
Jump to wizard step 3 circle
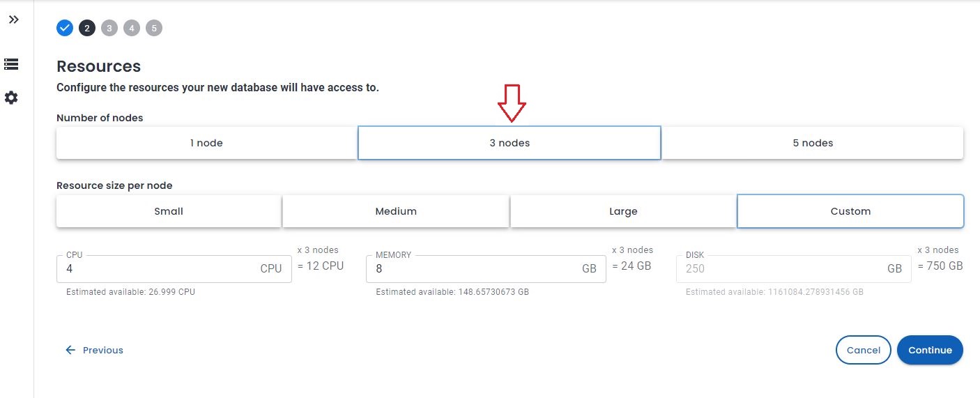[x=109, y=28]
